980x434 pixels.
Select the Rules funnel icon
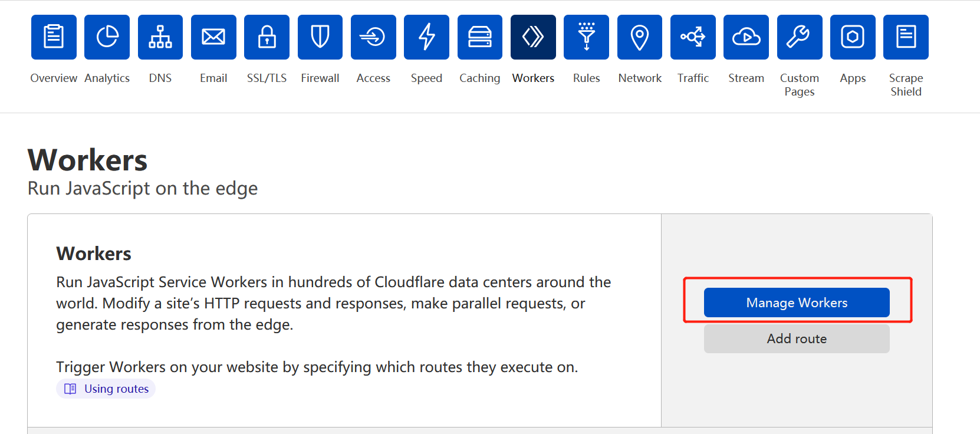point(586,37)
